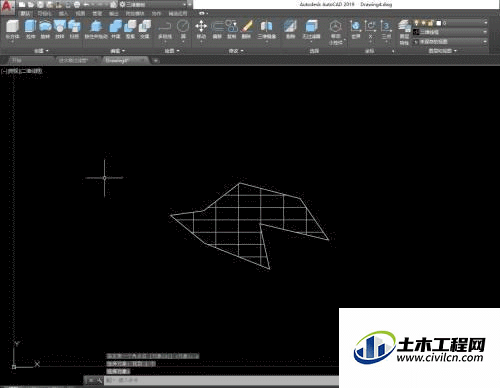Select the Loft (放样) tool
The width and height of the screenshot is (500, 388).
(x=60, y=29)
